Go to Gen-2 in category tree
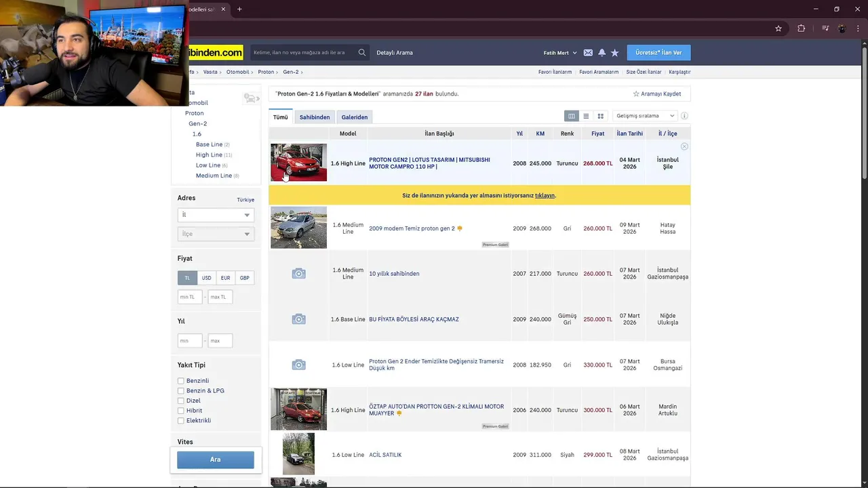The height and width of the screenshot is (488, 868). tap(197, 123)
